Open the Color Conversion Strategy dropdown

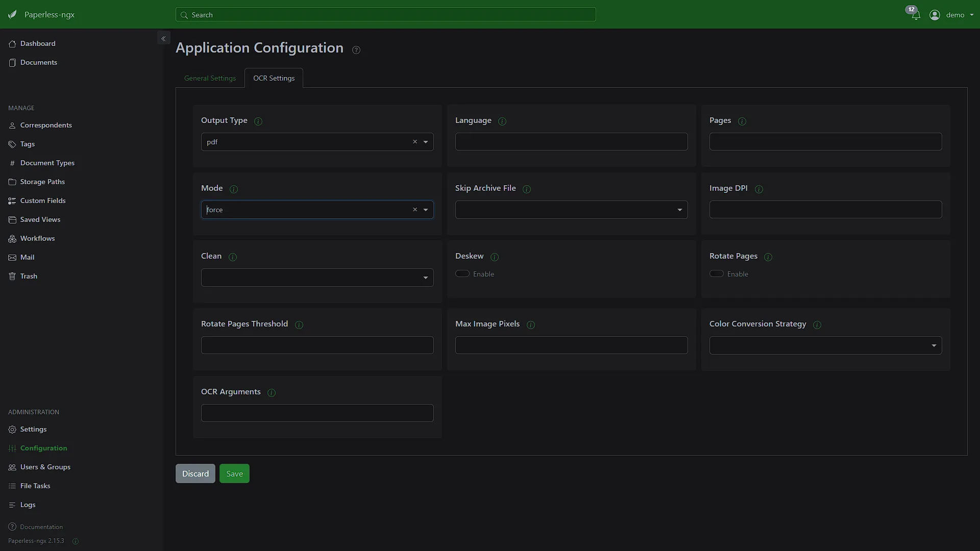pos(826,345)
